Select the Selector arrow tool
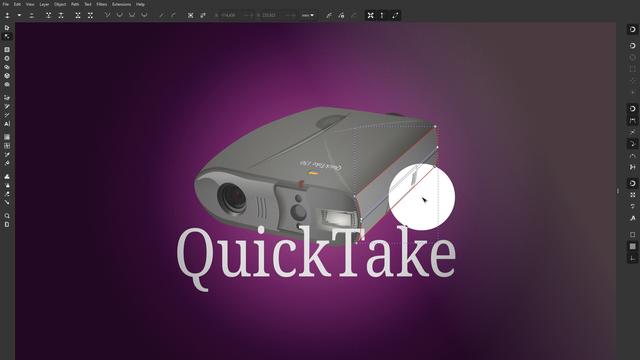 (7, 28)
